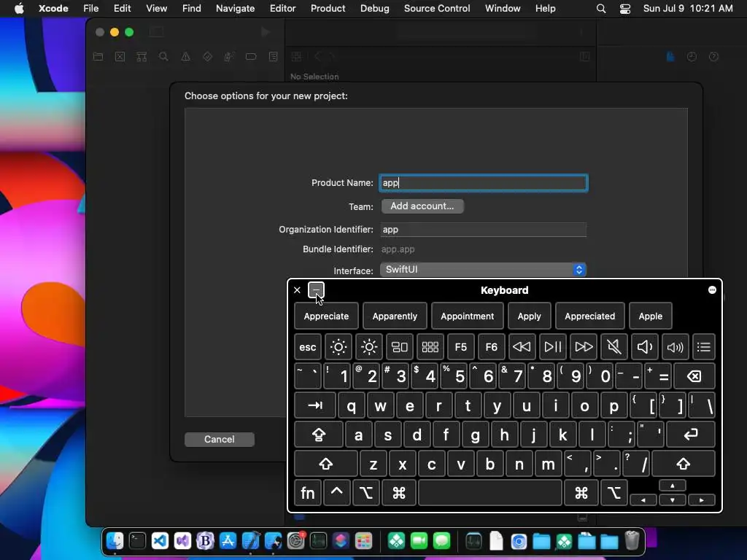Tap the Mission Control key
The width and height of the screenshot is (747, 560).
coord(400,346)
